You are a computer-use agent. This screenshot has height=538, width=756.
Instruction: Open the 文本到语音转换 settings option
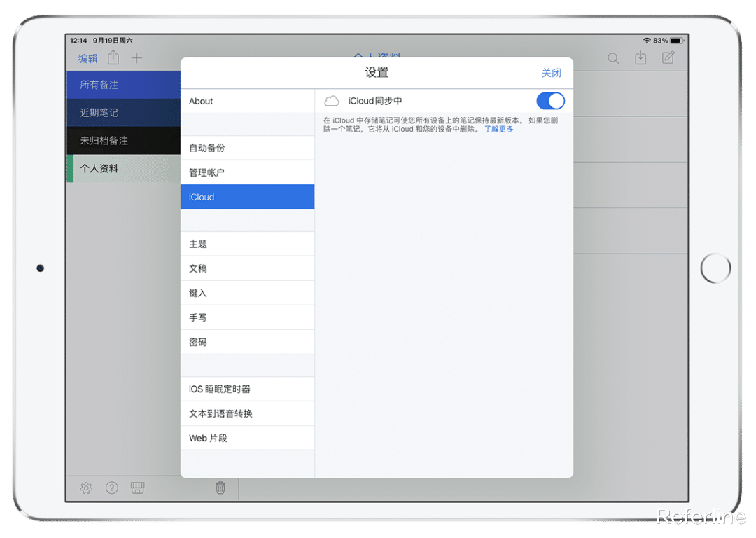click(x=247, y=413)
